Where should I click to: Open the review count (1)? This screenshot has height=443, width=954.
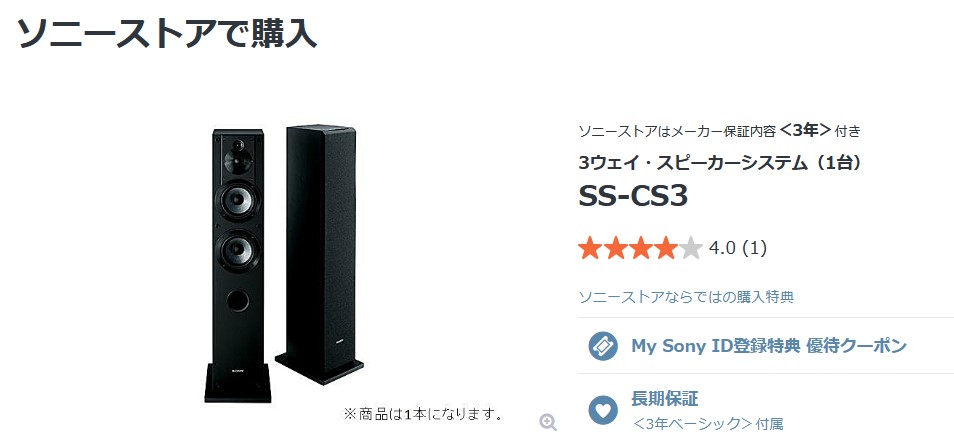pyautogui.click(x=755, y=248)
